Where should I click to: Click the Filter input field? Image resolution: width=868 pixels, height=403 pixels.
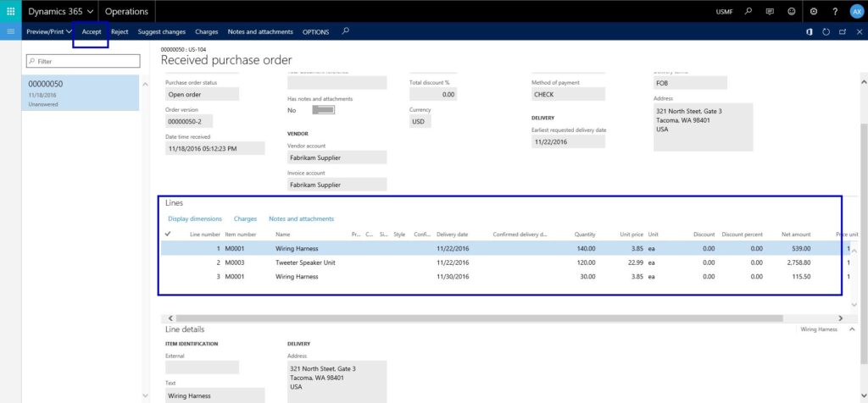(84, 61)
